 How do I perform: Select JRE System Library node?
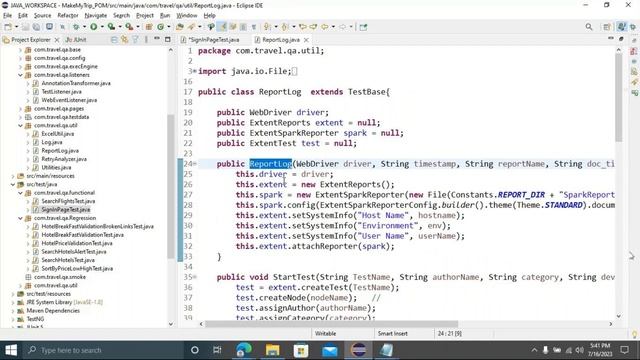tap(64, 302)
